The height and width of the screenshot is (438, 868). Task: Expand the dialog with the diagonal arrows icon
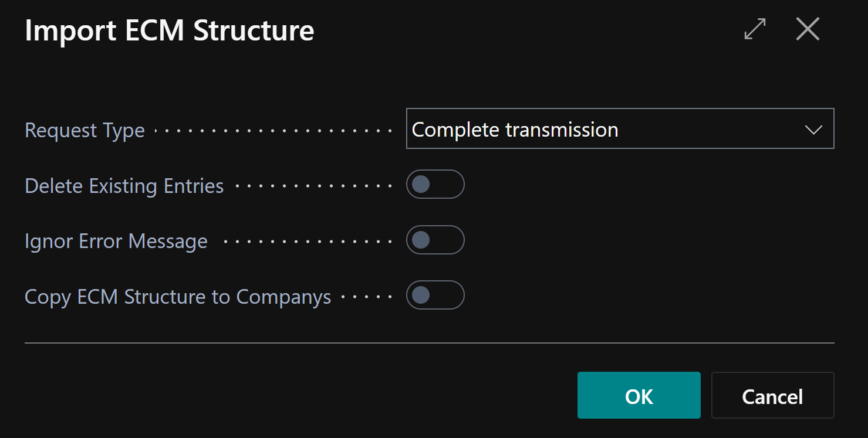pyautogui.click(x=755, y=29)
